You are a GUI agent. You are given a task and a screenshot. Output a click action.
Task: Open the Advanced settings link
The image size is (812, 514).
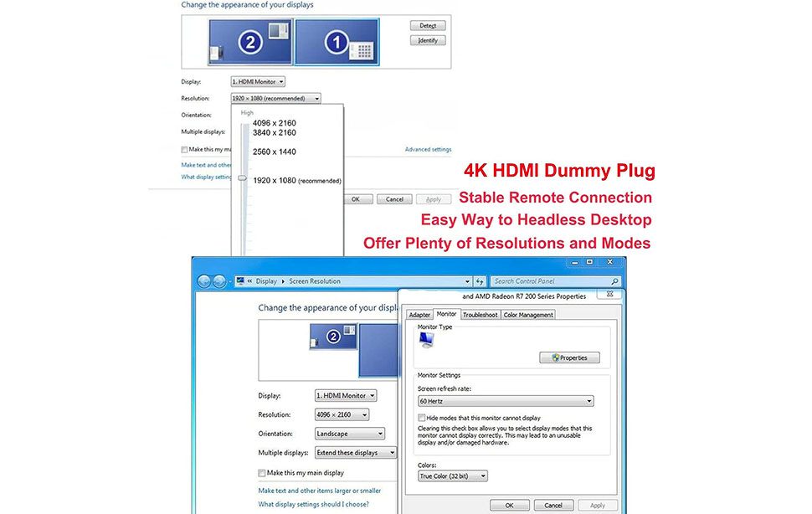[x=428, y=149]
